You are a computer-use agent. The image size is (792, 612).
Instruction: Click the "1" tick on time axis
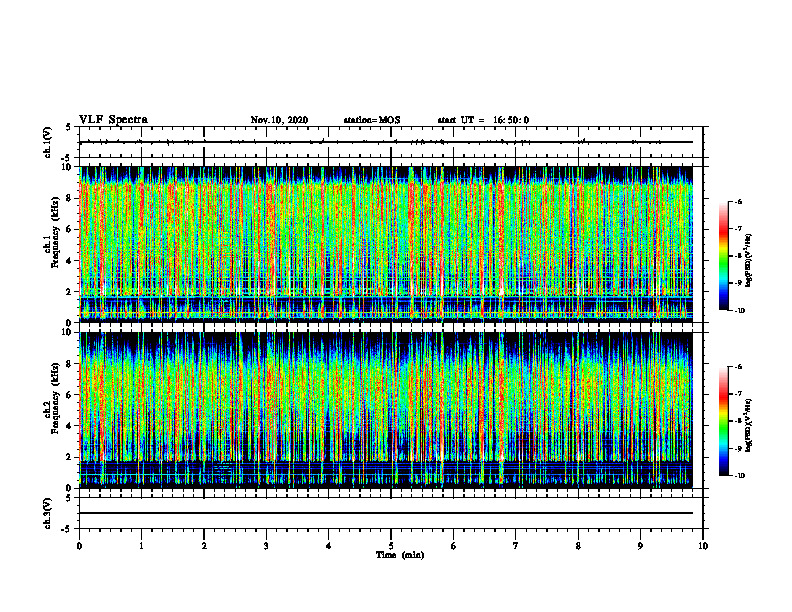141,546
